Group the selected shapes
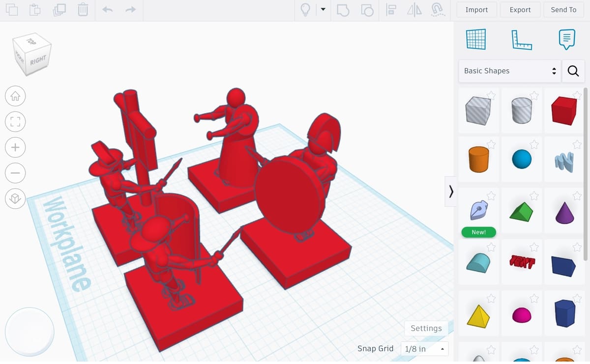Screen dimensions: 590x364 pos(343,10)
